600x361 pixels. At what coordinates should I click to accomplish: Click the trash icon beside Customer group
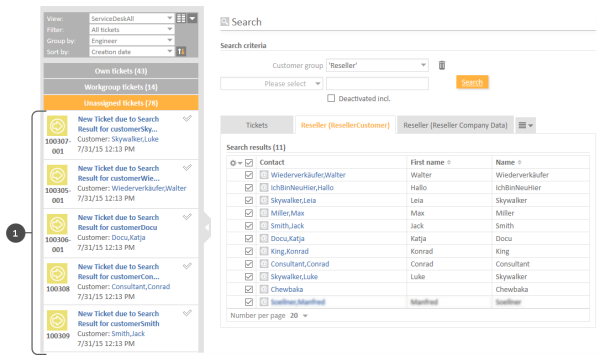(x=442, y=65)
